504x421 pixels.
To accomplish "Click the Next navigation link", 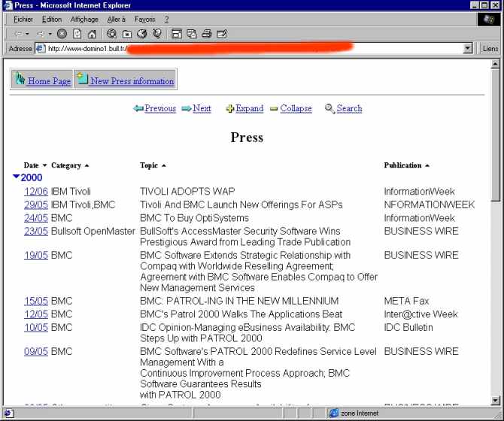I will click(202, 108).
